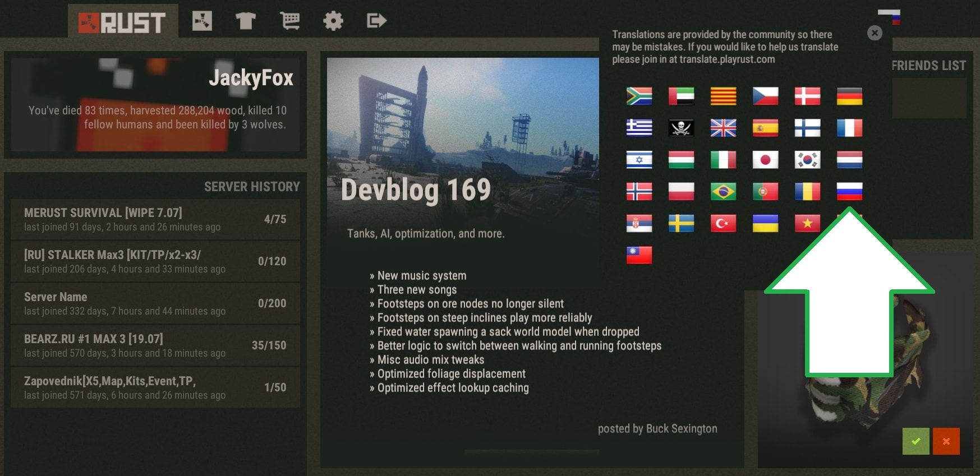The height and width of the screenshot is (476, 980).
Task: Pick the Serbian flag language
Action: click(639, 223)
